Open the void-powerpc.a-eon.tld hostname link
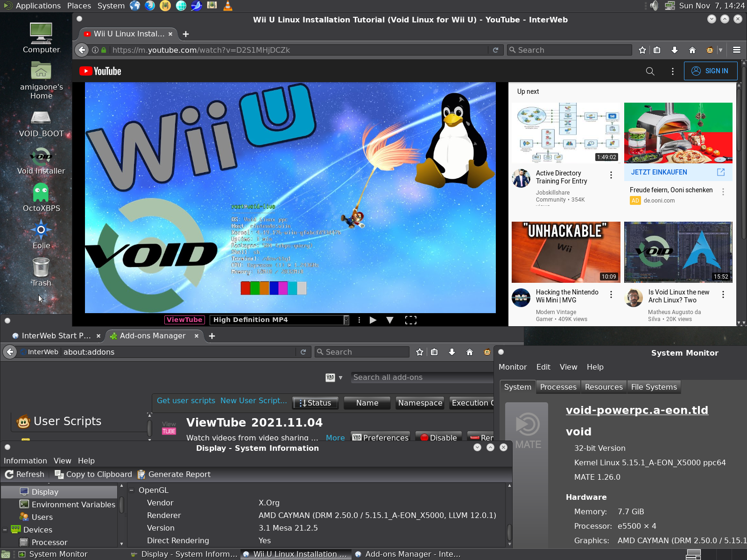Viewport: 747px width, 560px height. [x=637, y=410]
